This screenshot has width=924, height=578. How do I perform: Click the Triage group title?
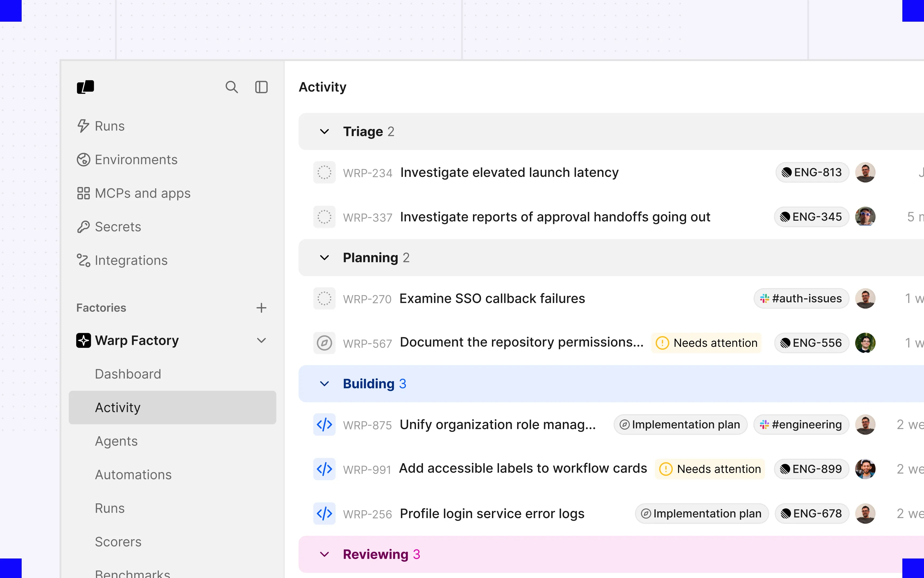pos(363,131)
